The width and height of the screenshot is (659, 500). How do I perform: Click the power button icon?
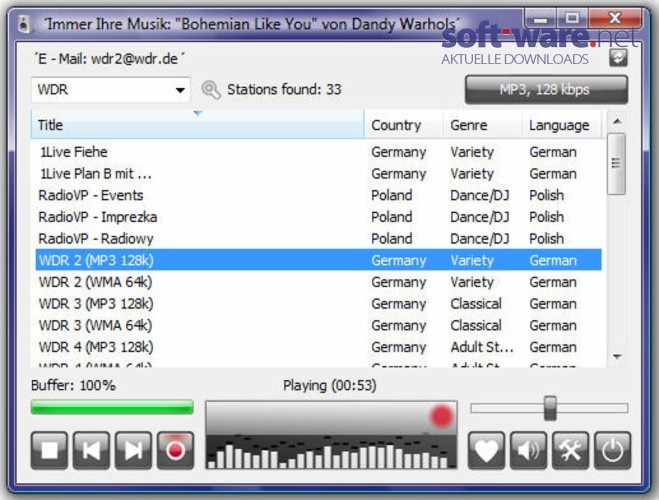[x=612, y=450]
